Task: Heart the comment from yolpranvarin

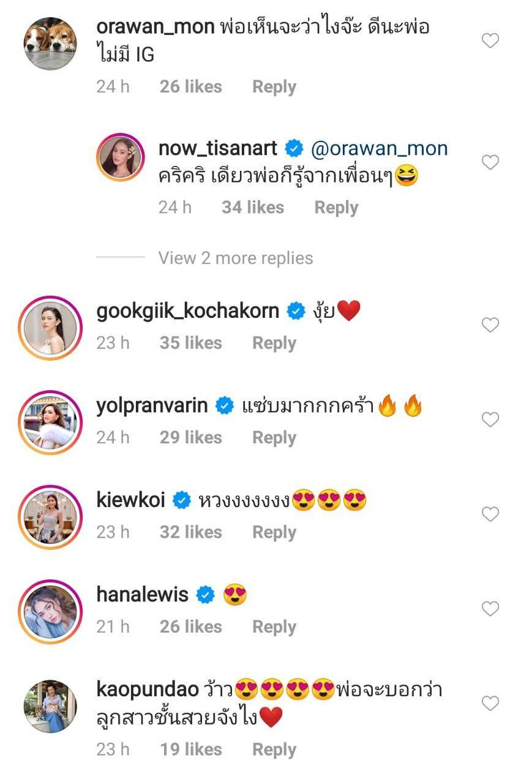Action: click(x=490, y=420)
